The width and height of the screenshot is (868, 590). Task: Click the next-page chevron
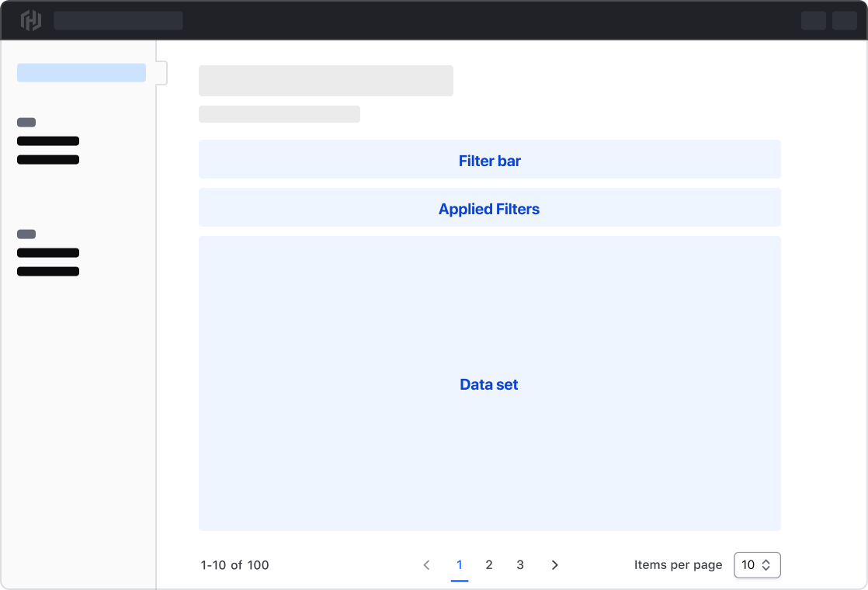coord(554,565)
